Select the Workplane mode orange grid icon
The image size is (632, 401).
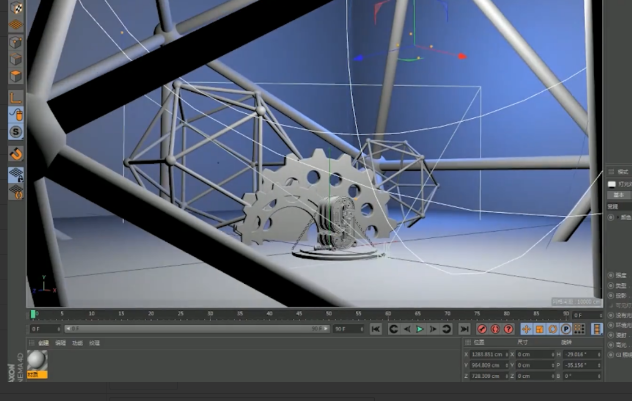coord(16,25)
